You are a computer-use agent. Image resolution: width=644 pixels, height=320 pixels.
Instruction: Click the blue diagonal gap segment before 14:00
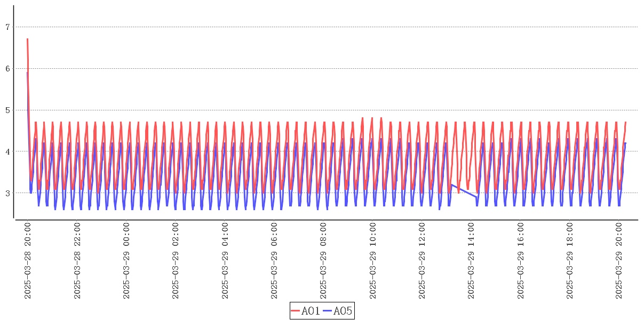pyautogui.click(x=464, y=191)
